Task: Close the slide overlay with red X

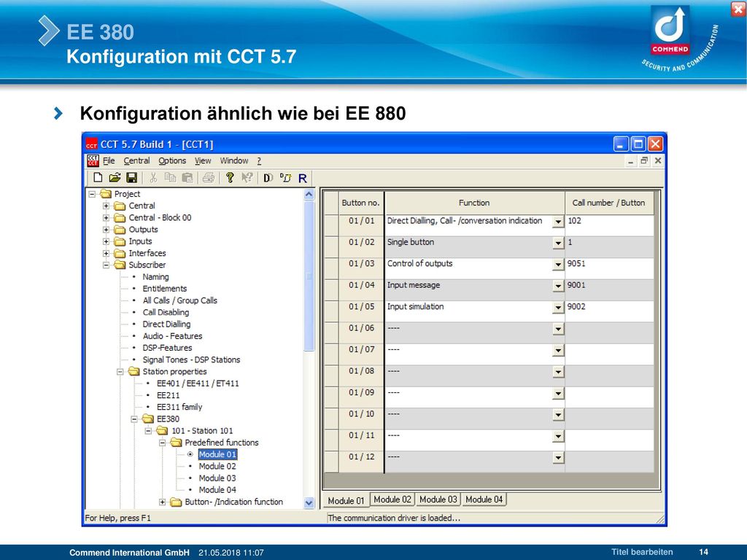Action: pyautogui.click(x=738, y=9)
